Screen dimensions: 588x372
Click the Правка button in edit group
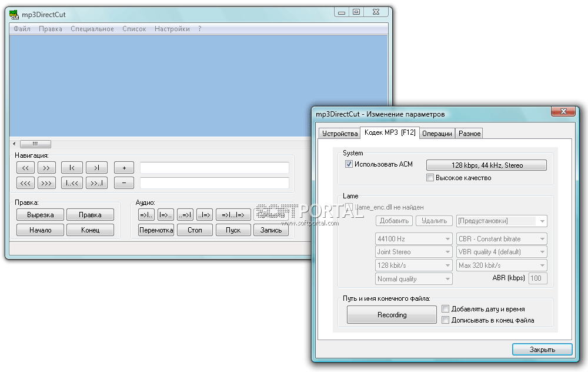(90, 215)
